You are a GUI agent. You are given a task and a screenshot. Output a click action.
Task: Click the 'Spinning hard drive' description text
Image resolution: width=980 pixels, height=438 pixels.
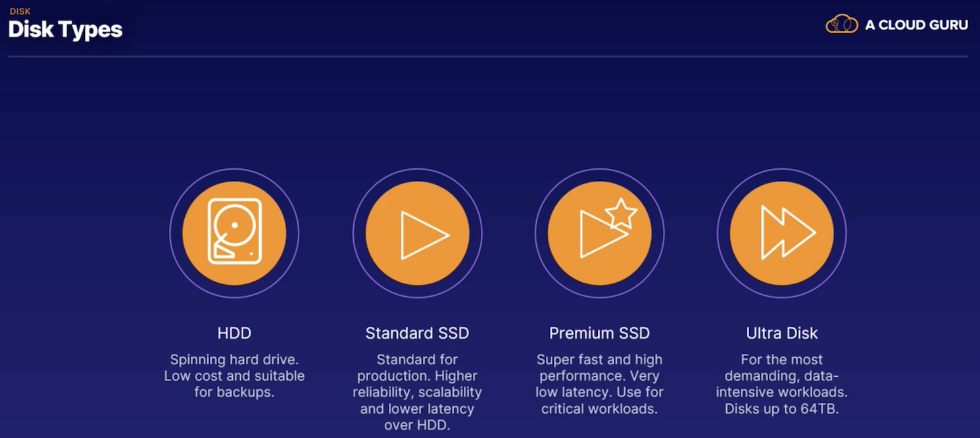pos(234,360)
